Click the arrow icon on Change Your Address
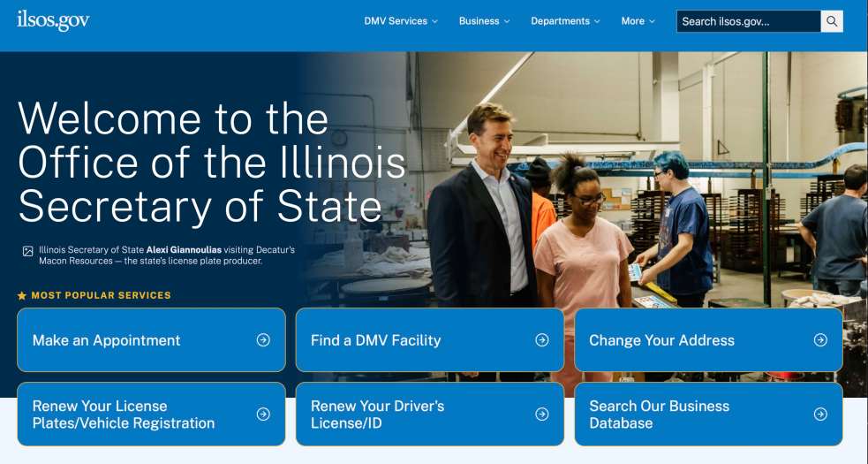The width and height of the screenshot is (868, 464). point(820,339)
